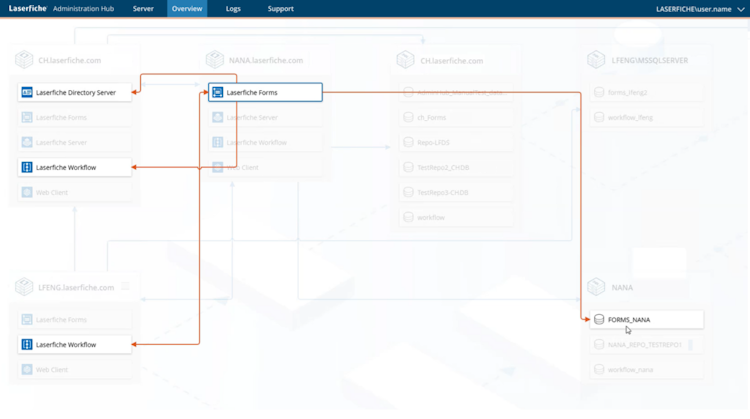Screen dimensions: 750x419
Task: Click the NANA.laserfiche.com server stack icon
Action: (x=215, y=60)
